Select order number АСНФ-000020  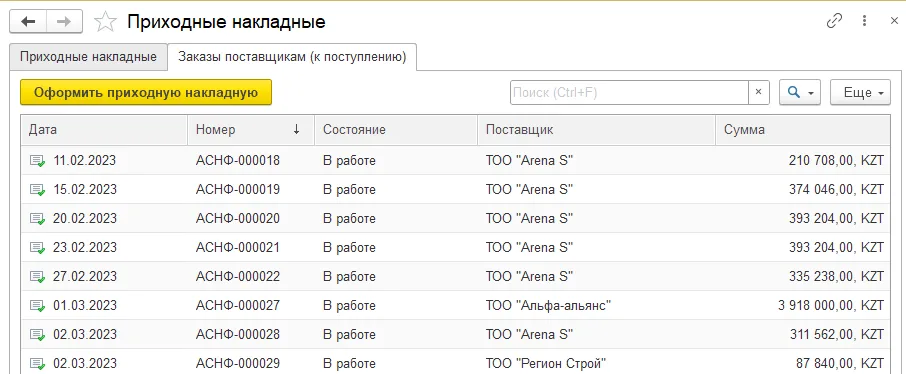point(238,219)
